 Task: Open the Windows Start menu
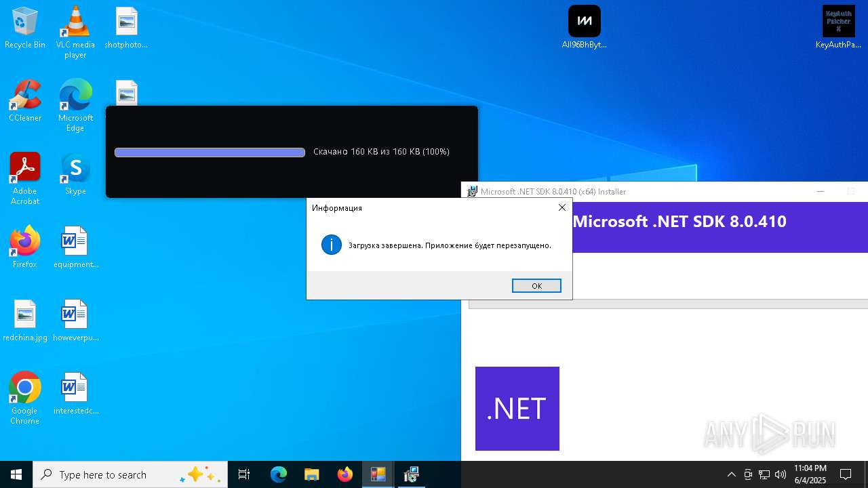[x=16, y=474]
